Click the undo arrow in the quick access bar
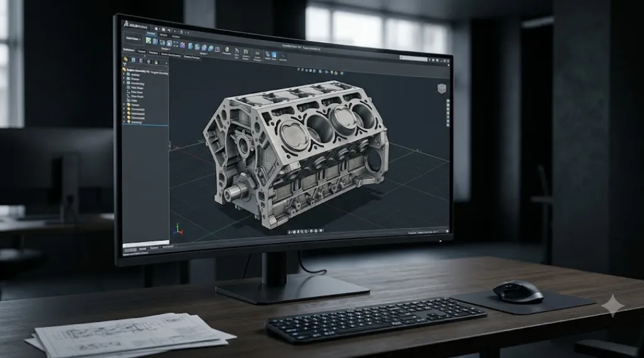 (x=169, y=30)
